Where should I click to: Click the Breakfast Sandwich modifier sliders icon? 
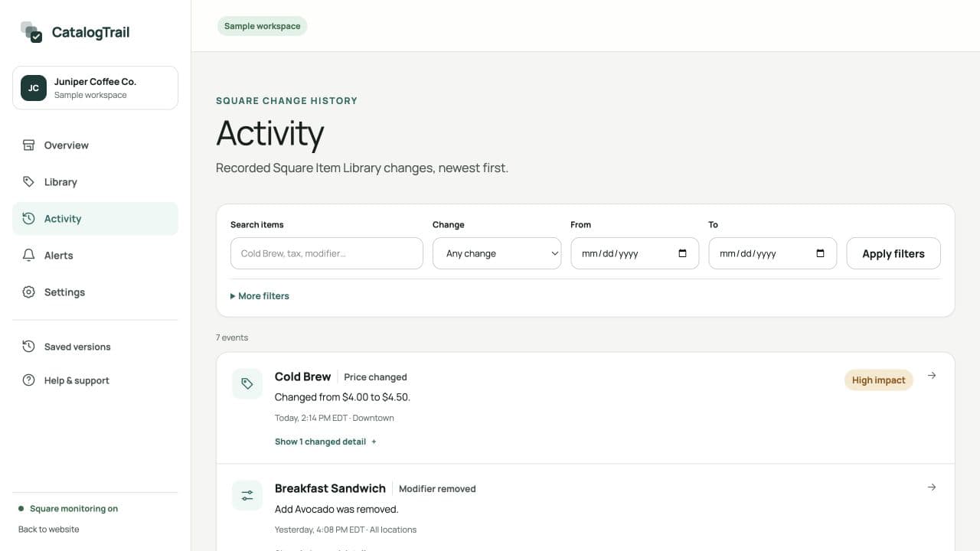tap(247, 496)
